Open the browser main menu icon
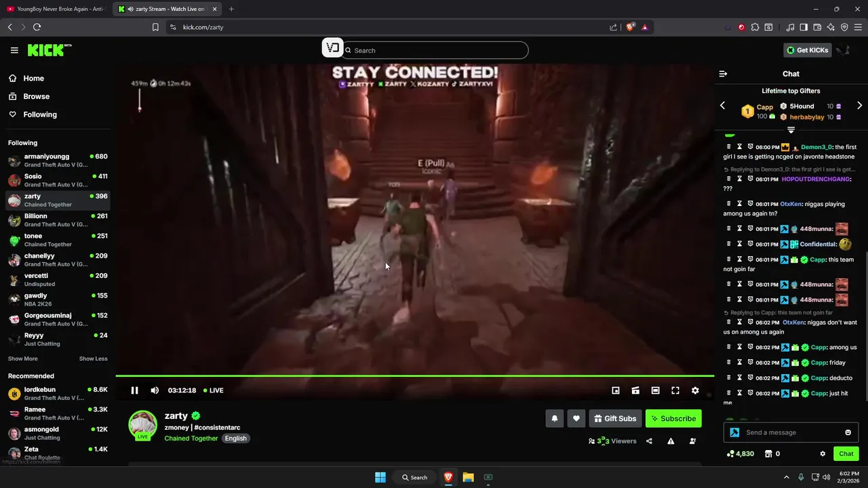Image resolution: width=868 pixels, height=488 pixels. [x=858, y=27]
